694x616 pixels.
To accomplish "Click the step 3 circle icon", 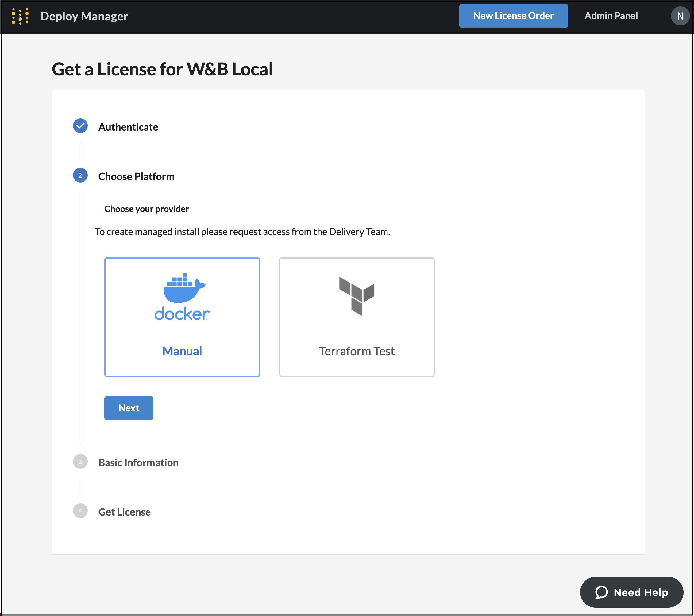I will [80, 462].
